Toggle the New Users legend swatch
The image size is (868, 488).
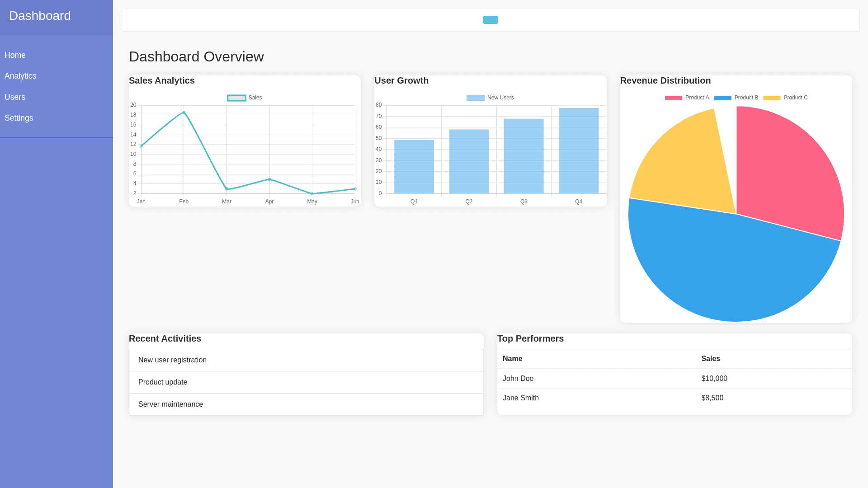click(475, 98)
